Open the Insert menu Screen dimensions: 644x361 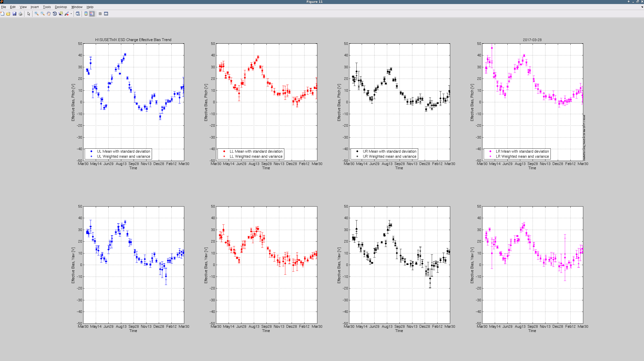tap(35, 7)
